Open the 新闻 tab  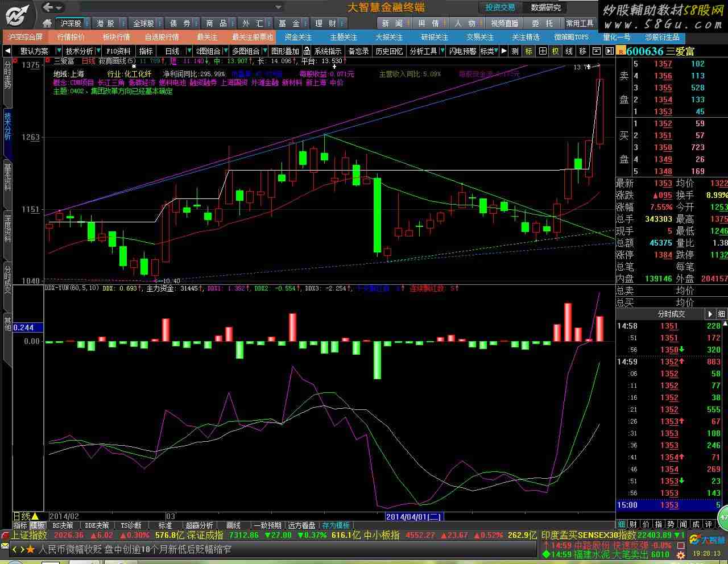click(x=393, y=23)
